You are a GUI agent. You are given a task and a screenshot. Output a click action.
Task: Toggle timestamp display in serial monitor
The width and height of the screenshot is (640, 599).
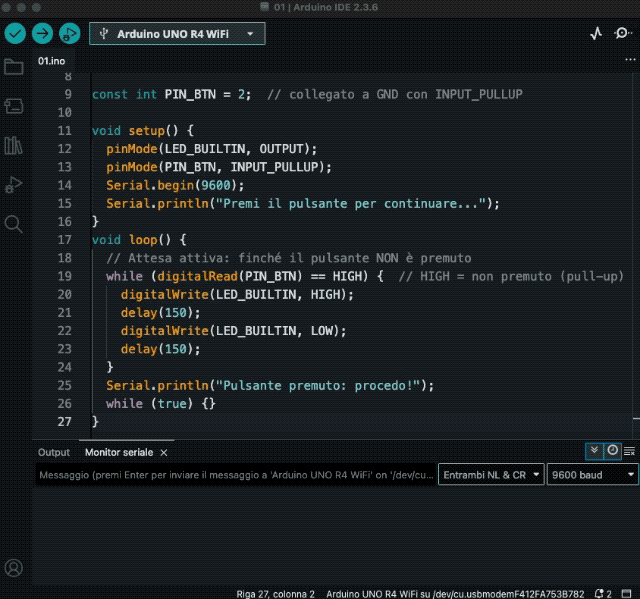[x=612, y=451]
